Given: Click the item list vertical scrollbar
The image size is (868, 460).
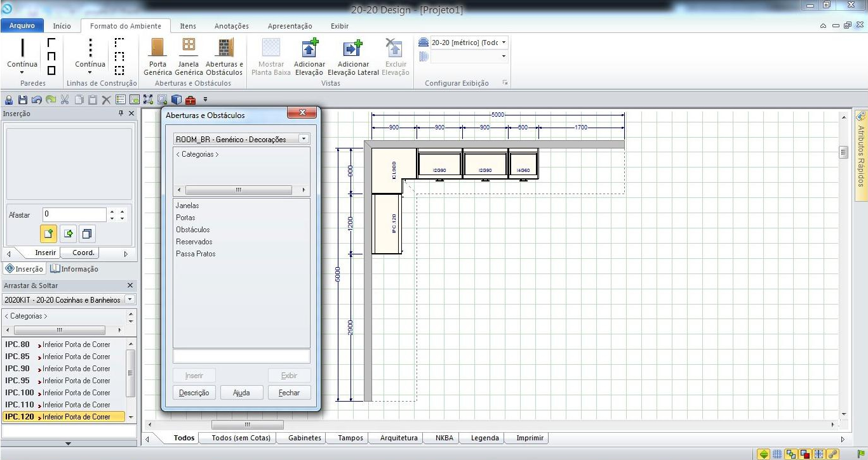Looking at the screenshot, I should [131, 374].
